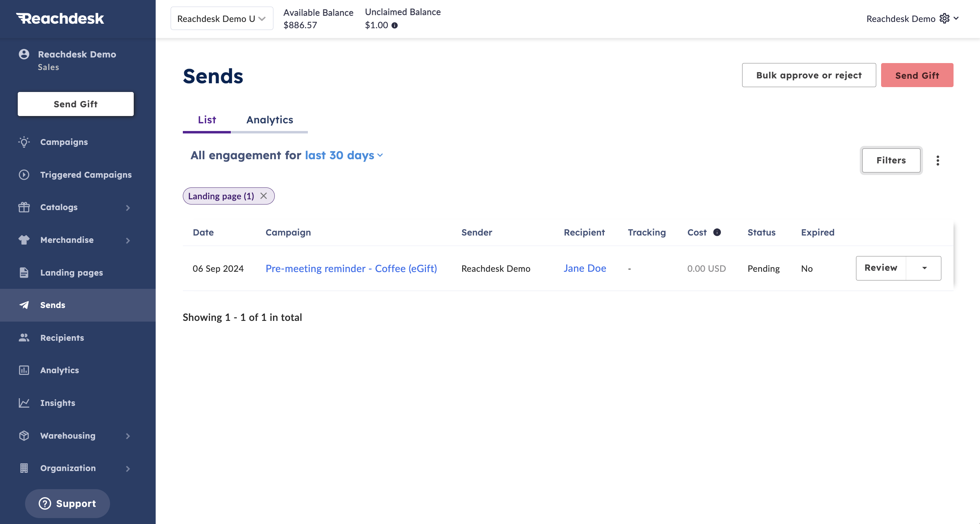The image size is (980, 524).
Task: Click the Reachdesk logo
Action: [60, 18]
